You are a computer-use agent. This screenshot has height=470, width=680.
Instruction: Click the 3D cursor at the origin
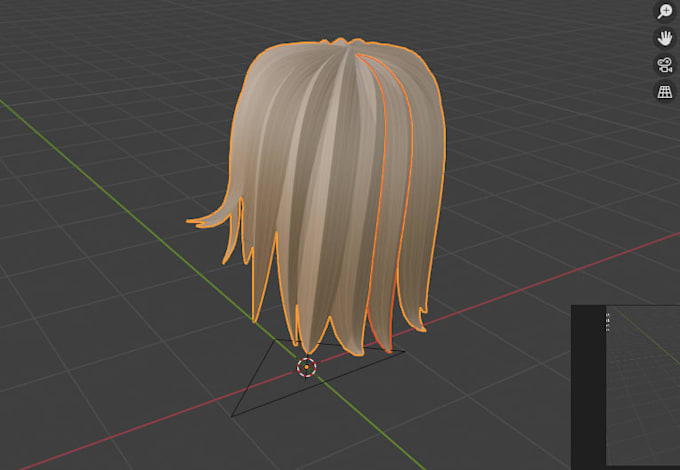[307, 367]
